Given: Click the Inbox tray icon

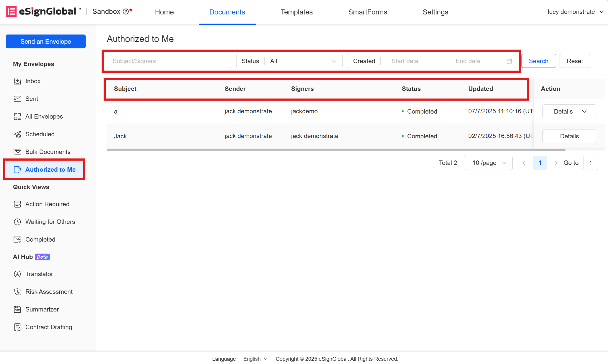Looking at the screenshot, I should (x=17, y=81).
